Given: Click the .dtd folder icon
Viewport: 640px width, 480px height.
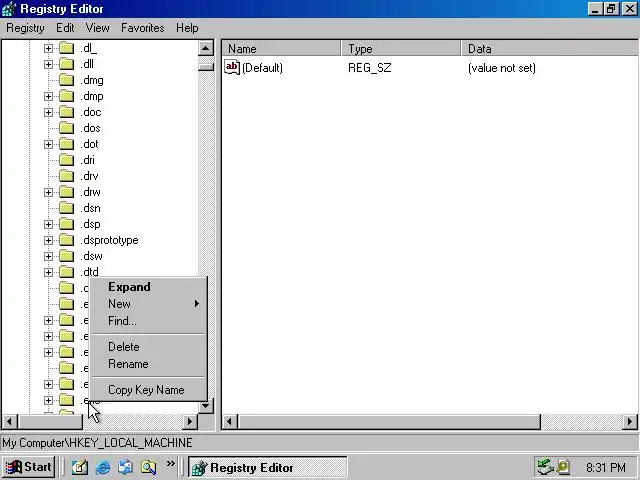Looking at the screenshot, I should point(66,272).
